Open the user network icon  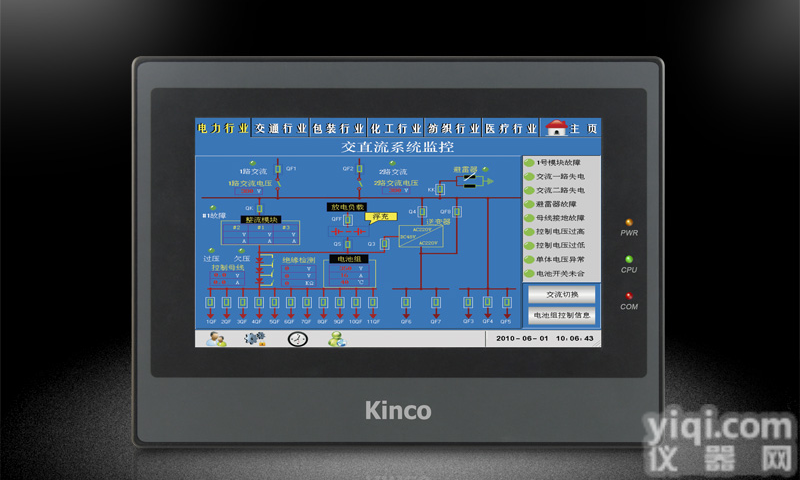337,339
